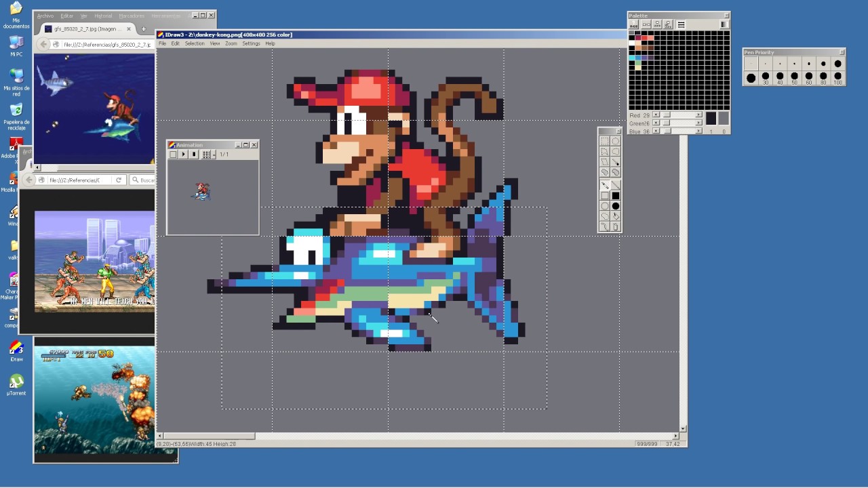
Task: Select the rectangle selection tool
Action: tap(605, 141)
